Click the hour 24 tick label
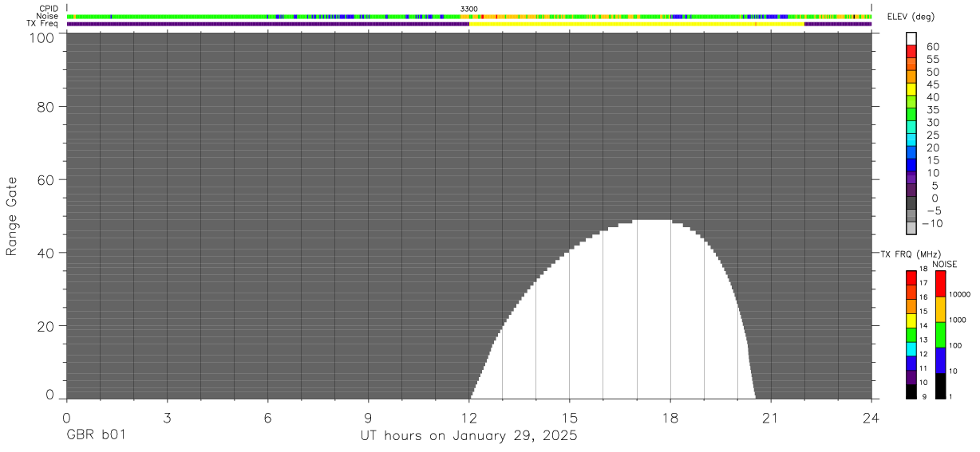 tap(871, 417)
